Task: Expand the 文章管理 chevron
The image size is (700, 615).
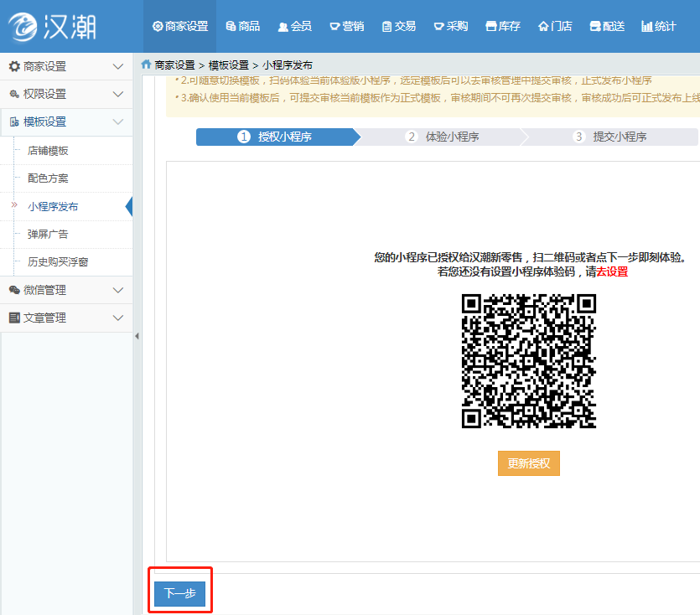Action: [118, 318]
